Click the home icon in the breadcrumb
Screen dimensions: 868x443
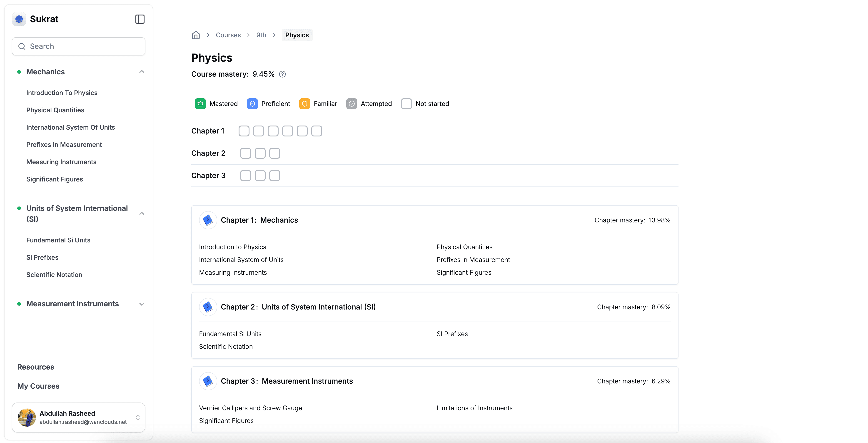pos(196,35)
